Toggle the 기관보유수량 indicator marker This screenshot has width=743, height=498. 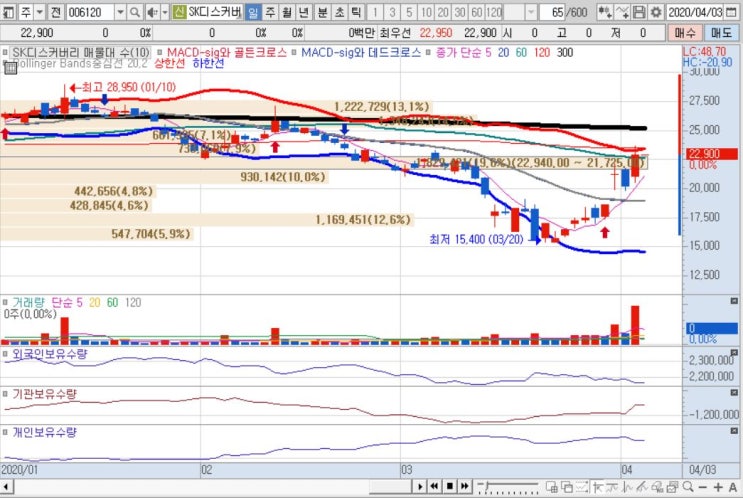click(x=5, y=394)
